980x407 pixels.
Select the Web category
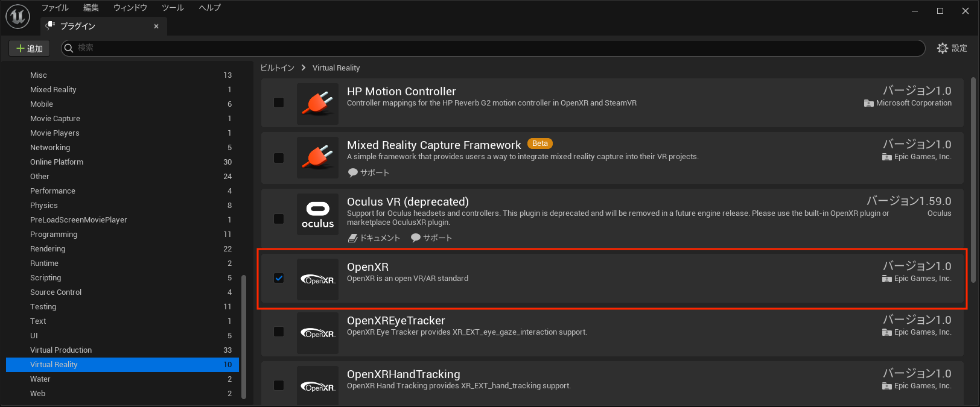pos(122,394)
